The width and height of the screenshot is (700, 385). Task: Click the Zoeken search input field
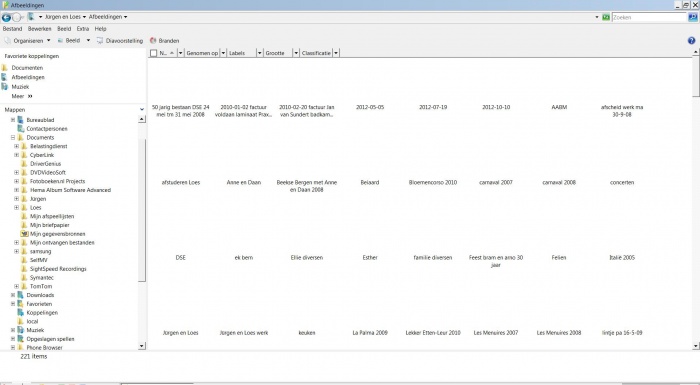click(649, 17)
